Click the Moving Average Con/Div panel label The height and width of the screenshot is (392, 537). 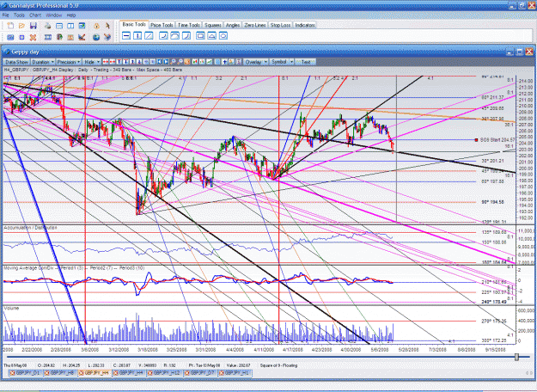click(72, 268)
